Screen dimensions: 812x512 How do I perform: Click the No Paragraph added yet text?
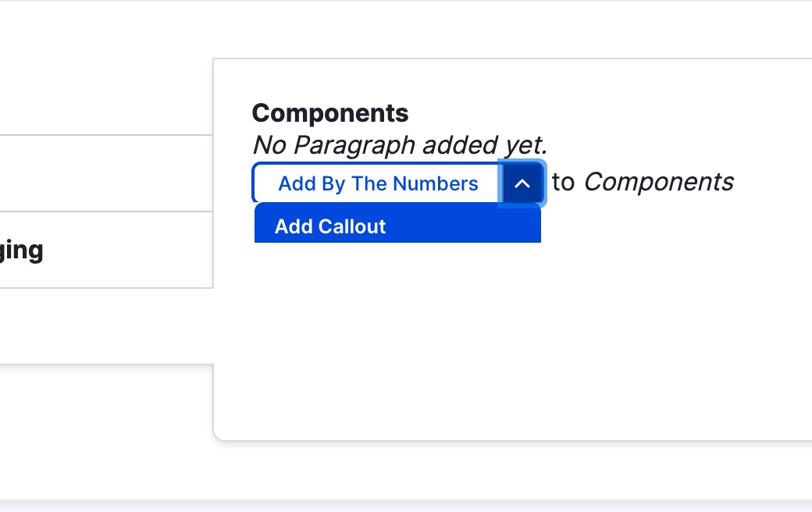point(399,145)
